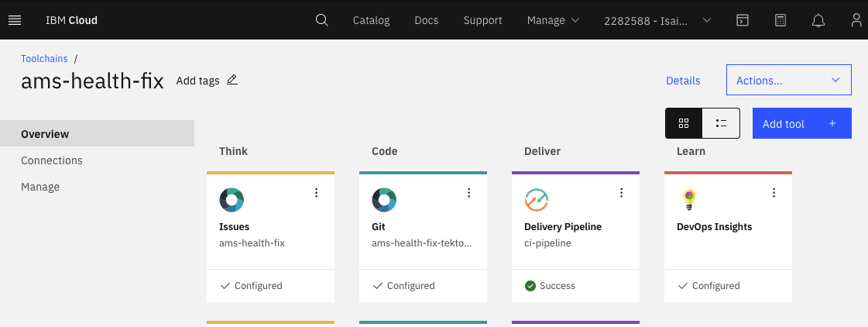The height and width of the screenshot is (327, 868).
Task: Click the Add tool button
Action: click(x=801, y=123)
